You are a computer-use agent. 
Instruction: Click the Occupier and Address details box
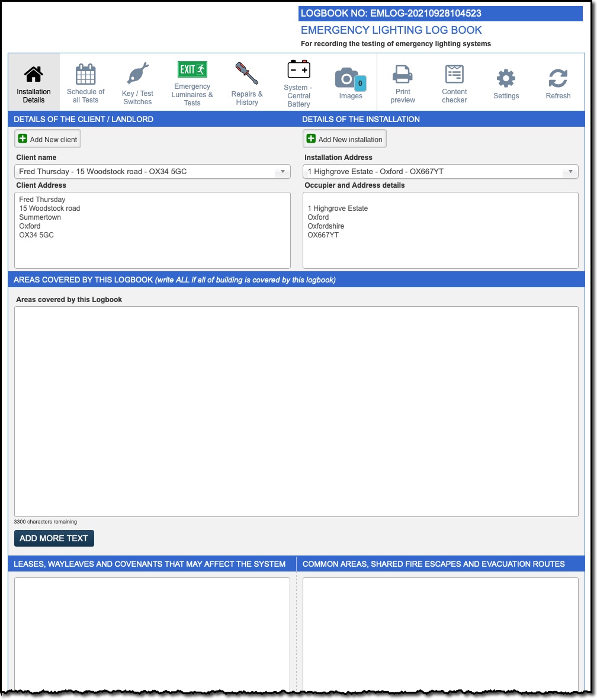(440, 230)
